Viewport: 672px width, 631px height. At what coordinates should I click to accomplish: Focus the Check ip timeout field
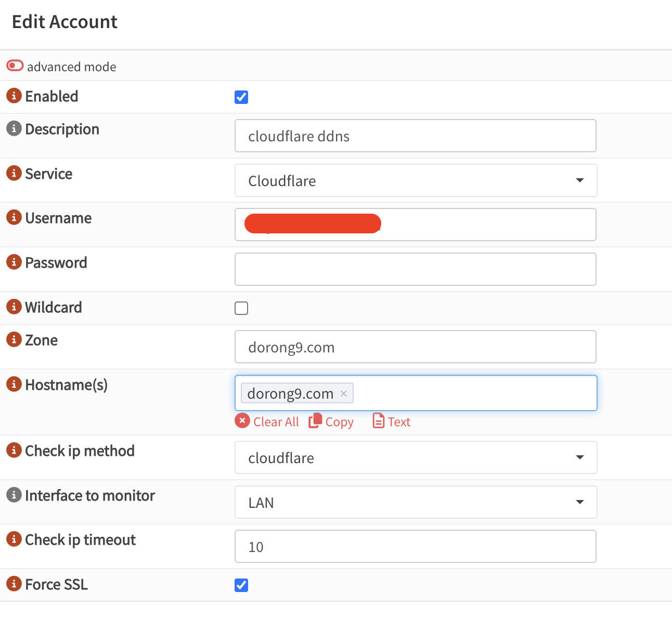(415, 546)
